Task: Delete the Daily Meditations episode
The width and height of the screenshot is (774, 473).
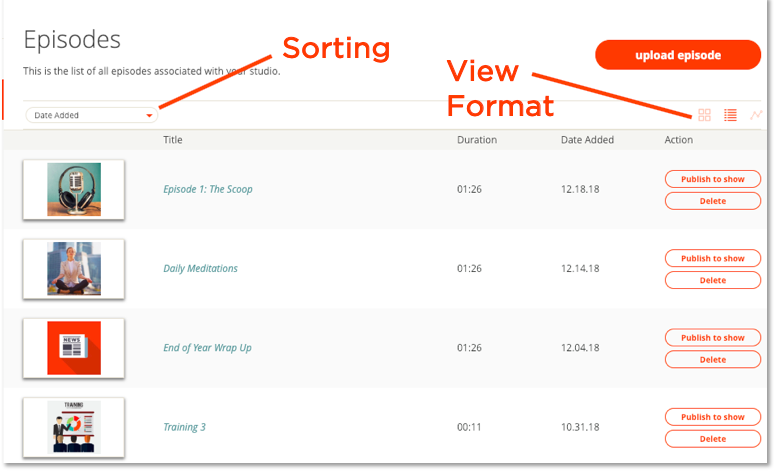Action: point(712,280)
